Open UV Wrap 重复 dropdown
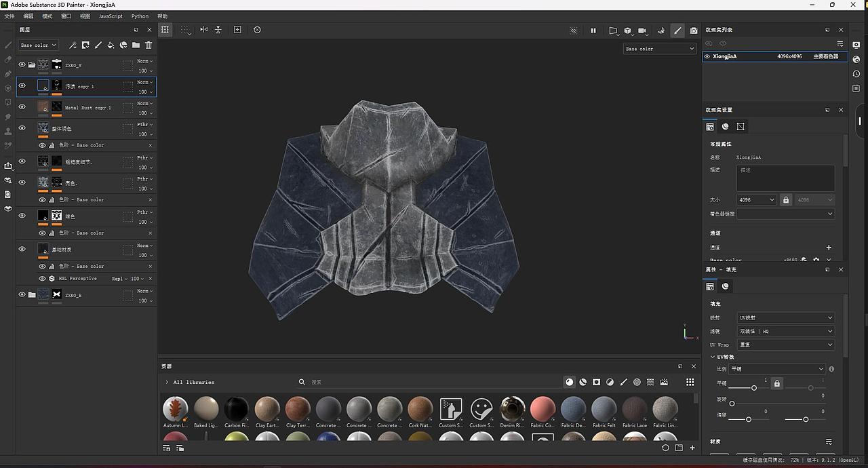Viewport: 868px width, 468px height. click(786, 345)
